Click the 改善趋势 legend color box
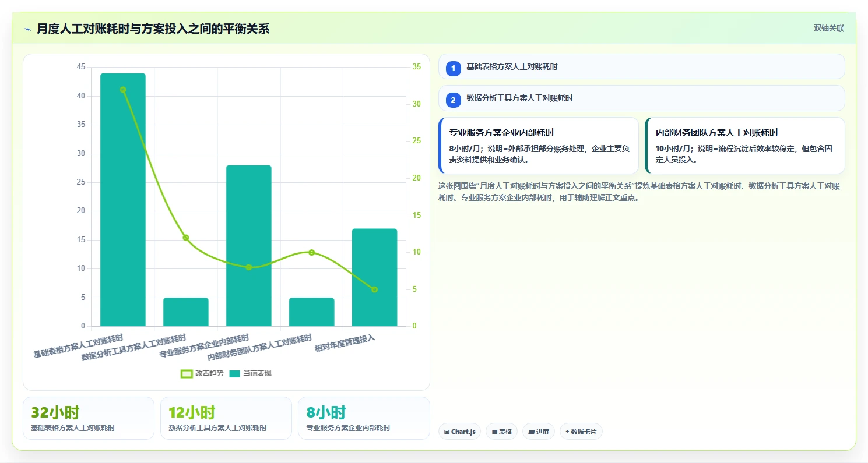Image resolution: width=868 pixels, height=463 pixels. pos(187,373)
